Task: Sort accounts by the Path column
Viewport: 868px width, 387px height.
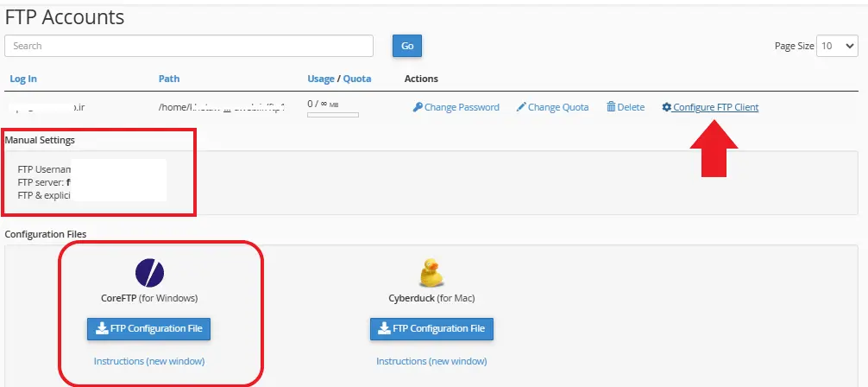Action: click(169, 79)
